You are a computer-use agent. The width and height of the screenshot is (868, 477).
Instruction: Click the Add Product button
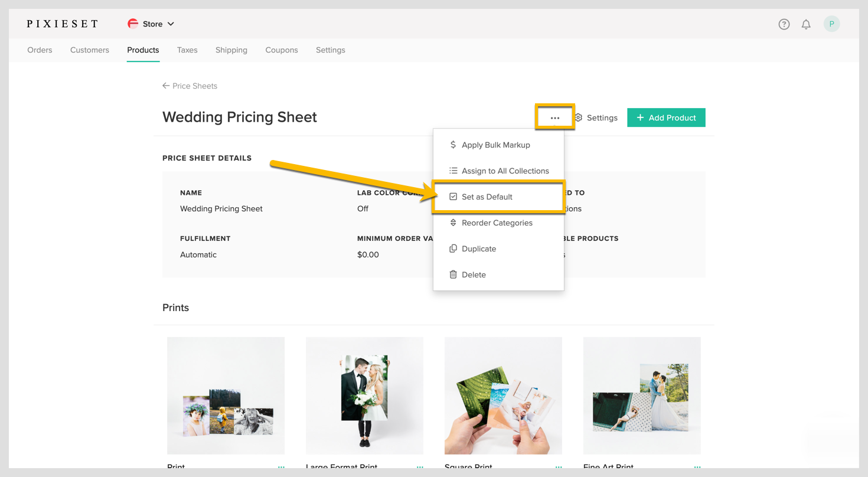coord(666,117)
